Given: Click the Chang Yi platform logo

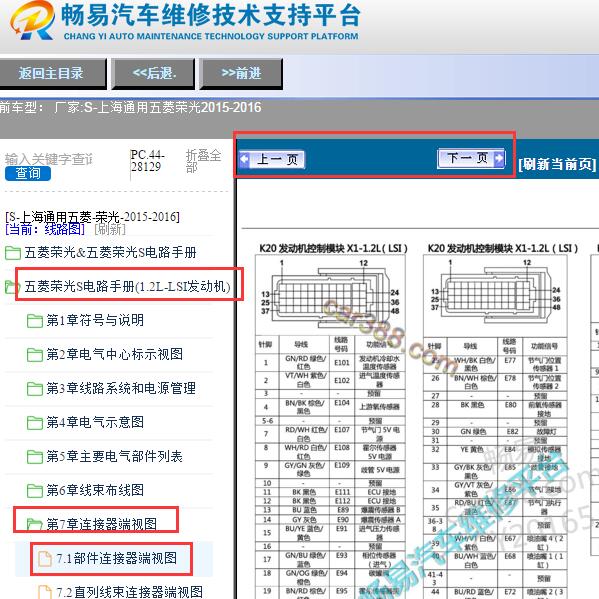Looking at the screenshot, I should (32, 21).
